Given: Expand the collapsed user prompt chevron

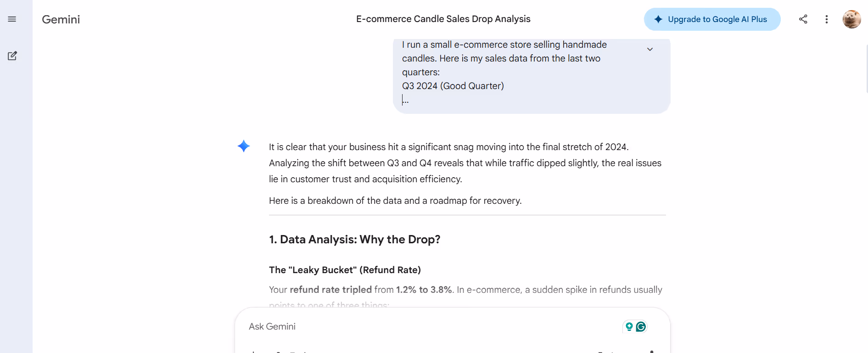Looking at the screenshot, I should click(650, 49).
